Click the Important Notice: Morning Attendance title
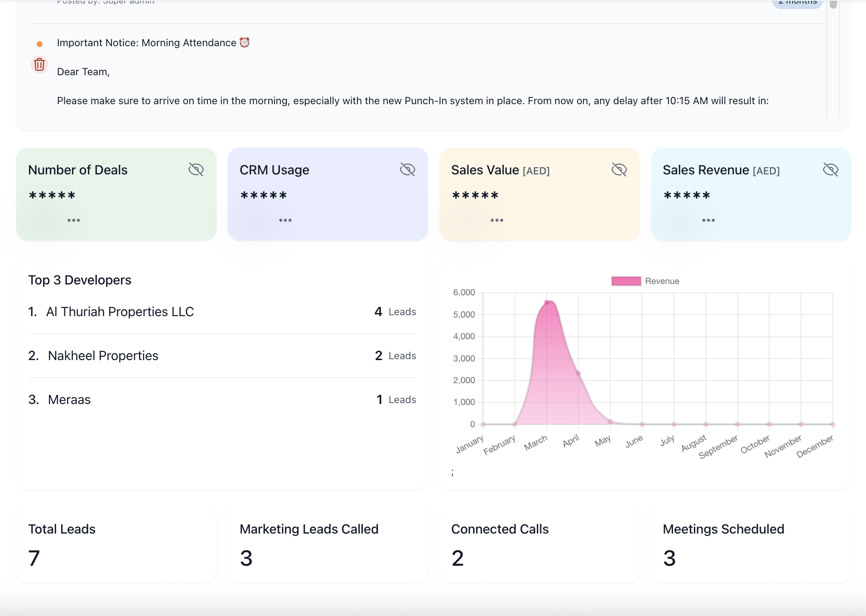Screen dimensions: 866x616 [x=146, y=43]
